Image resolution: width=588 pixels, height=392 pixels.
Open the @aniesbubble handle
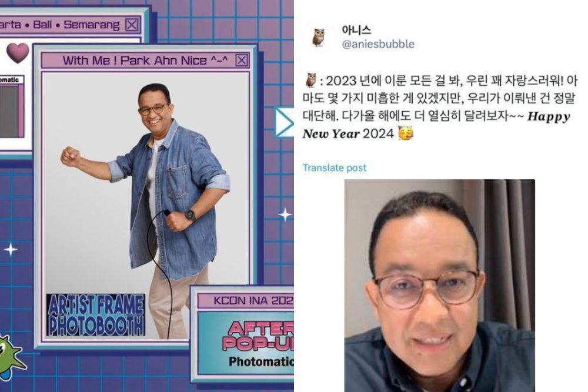tap(378, 44)
